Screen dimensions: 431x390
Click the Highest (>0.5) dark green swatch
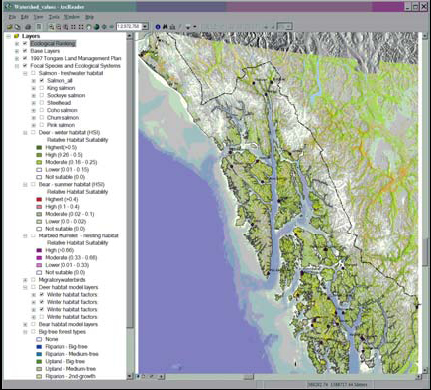pos(39,147)
